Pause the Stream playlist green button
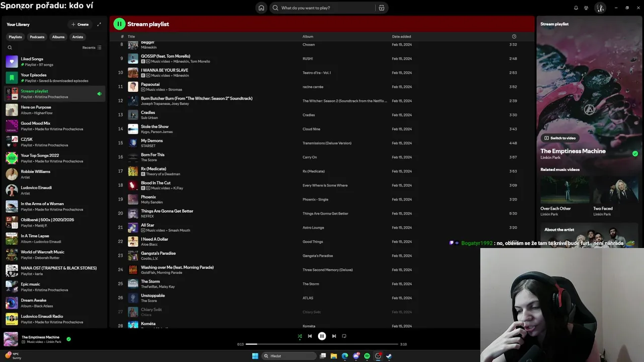 point(119,24)
